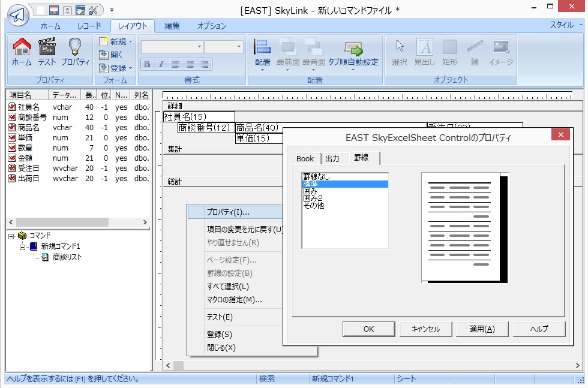Close the properties dialog with red X

(x=560, y=134)
